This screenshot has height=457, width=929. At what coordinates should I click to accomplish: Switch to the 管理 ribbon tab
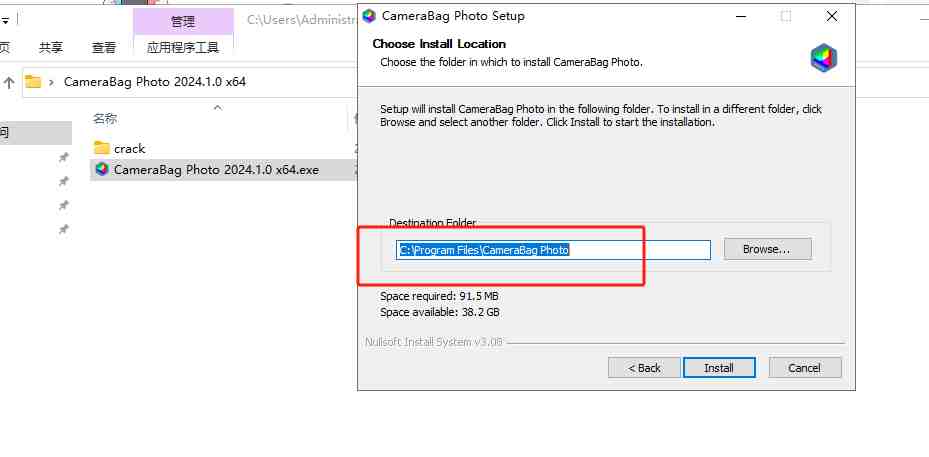click(x=183, y=21)
